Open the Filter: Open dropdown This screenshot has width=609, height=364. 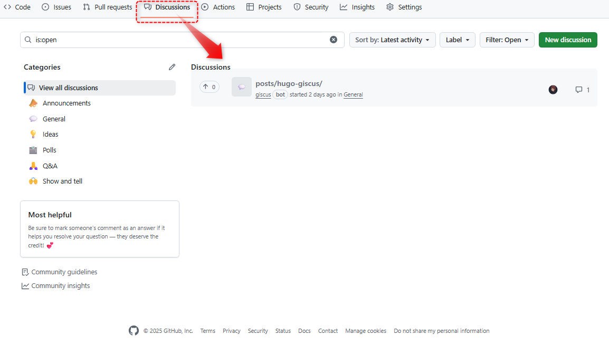(507, 40)
